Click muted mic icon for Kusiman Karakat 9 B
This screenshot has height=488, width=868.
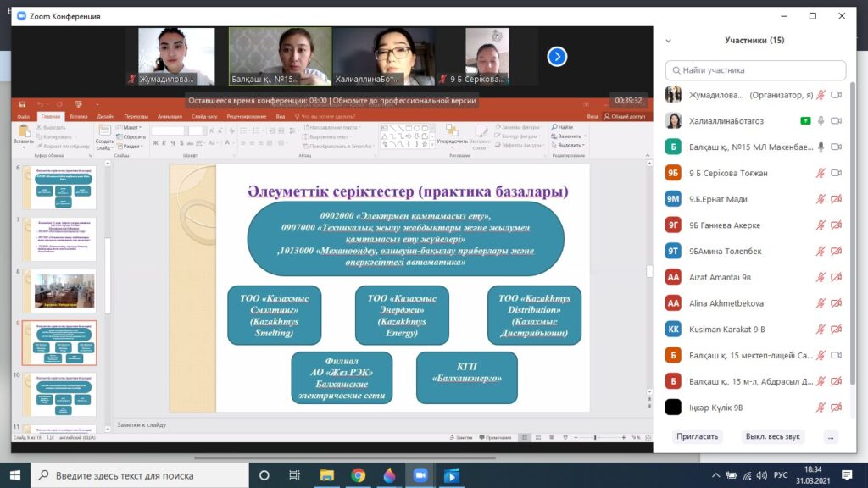point(821,329)
